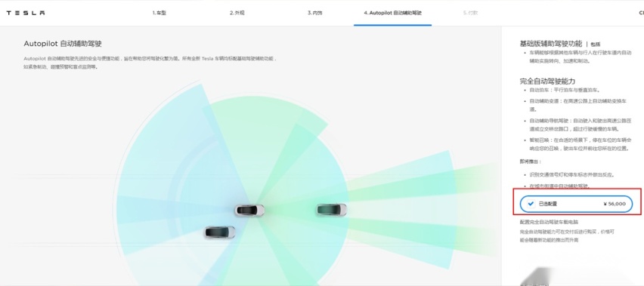
Task: Click the 自动辅助导航驾驶 bullet item
Action: tap(580, 125)
